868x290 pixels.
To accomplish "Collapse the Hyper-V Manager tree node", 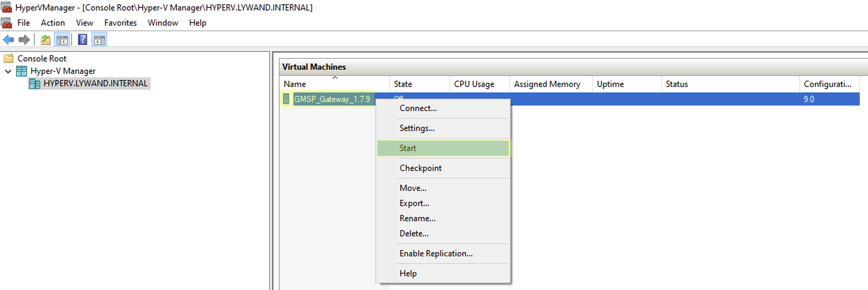I will (x=8, y=71).
